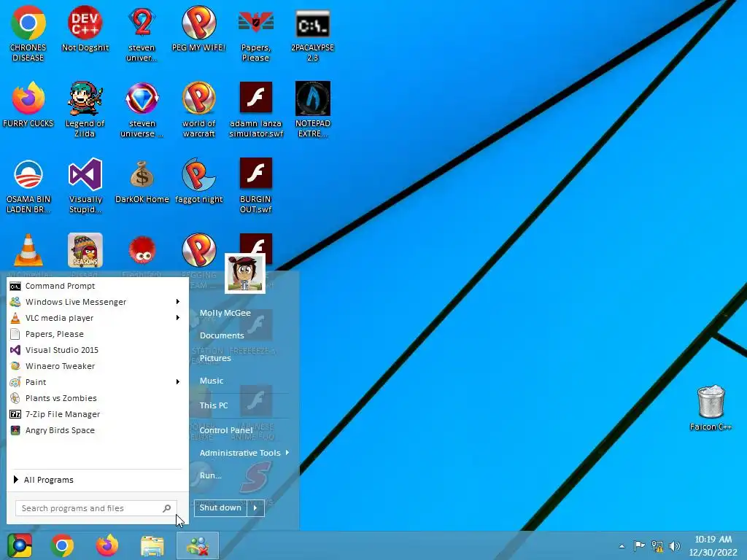Click the Start button on the taskbar
The image size is (747, 560).
coord(20,545)
